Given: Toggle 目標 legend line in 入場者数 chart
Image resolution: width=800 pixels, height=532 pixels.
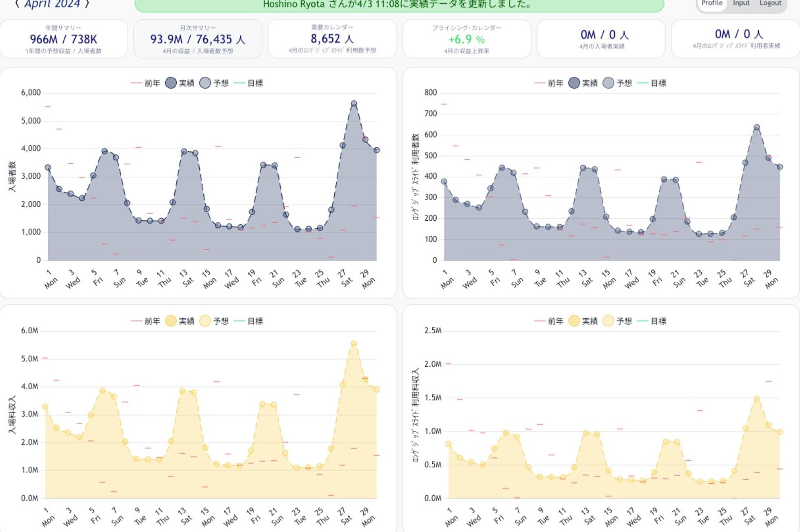Looking at the screenshot, I should pyautogui.click(x=239, y=83).
